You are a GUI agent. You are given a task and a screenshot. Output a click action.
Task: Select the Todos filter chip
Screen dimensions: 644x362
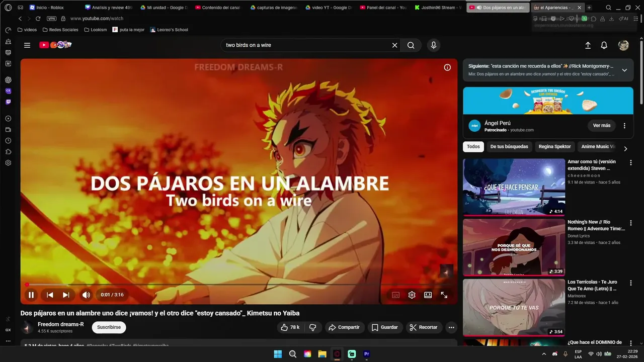(x=473, y=147)
